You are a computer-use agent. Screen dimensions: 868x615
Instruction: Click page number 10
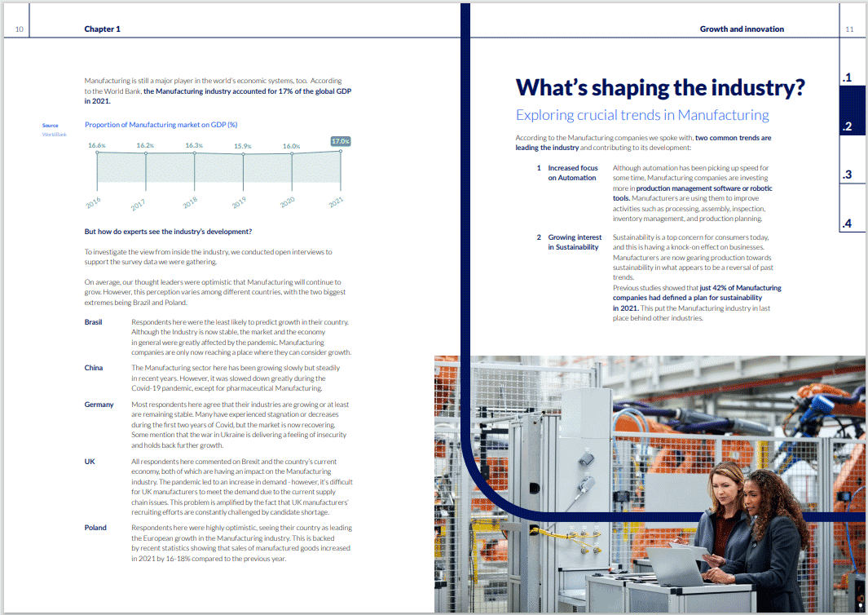[x=19, y=29]
